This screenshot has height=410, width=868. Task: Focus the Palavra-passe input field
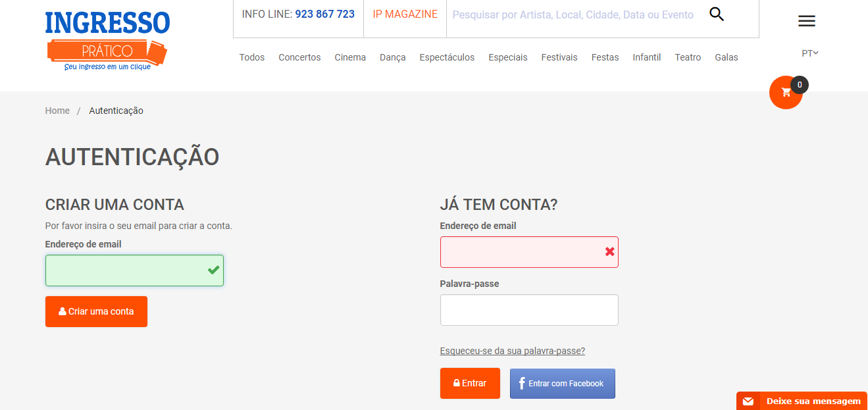click(x=529, y=310)
